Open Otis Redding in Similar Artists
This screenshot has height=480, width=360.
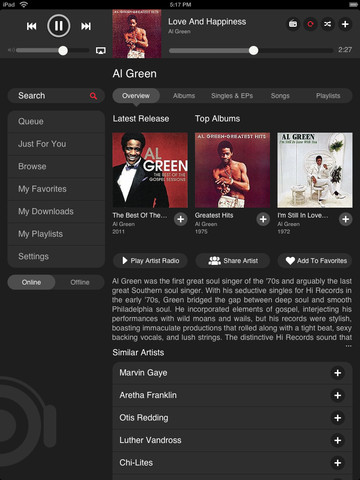tap(233, 418)
